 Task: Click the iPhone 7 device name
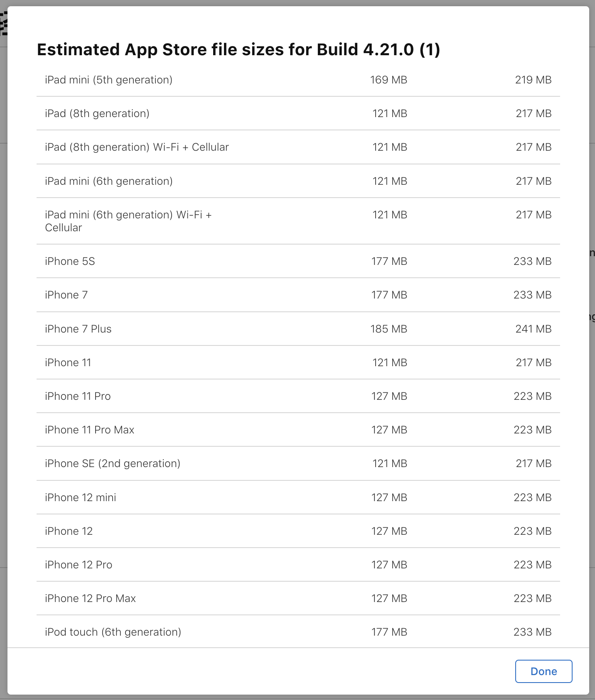pyautogui.click(x=66, y=295)
